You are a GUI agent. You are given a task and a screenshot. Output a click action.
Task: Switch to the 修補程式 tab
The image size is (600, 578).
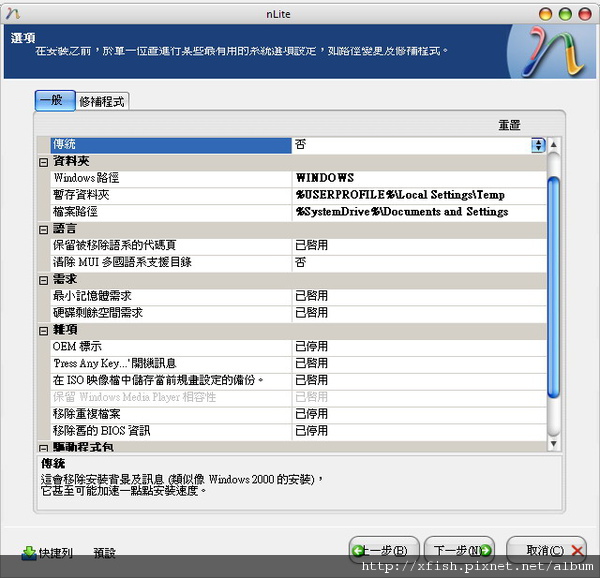point(102,102)
